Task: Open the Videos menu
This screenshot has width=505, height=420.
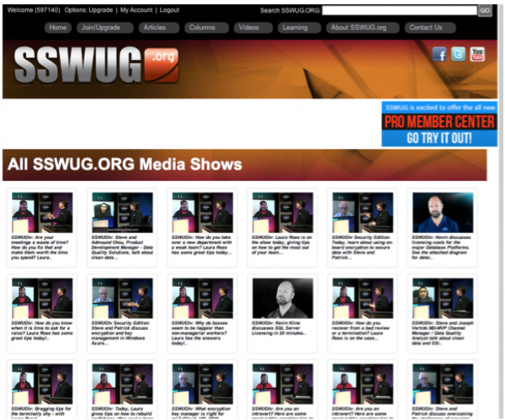Action: tap(253, 28)
